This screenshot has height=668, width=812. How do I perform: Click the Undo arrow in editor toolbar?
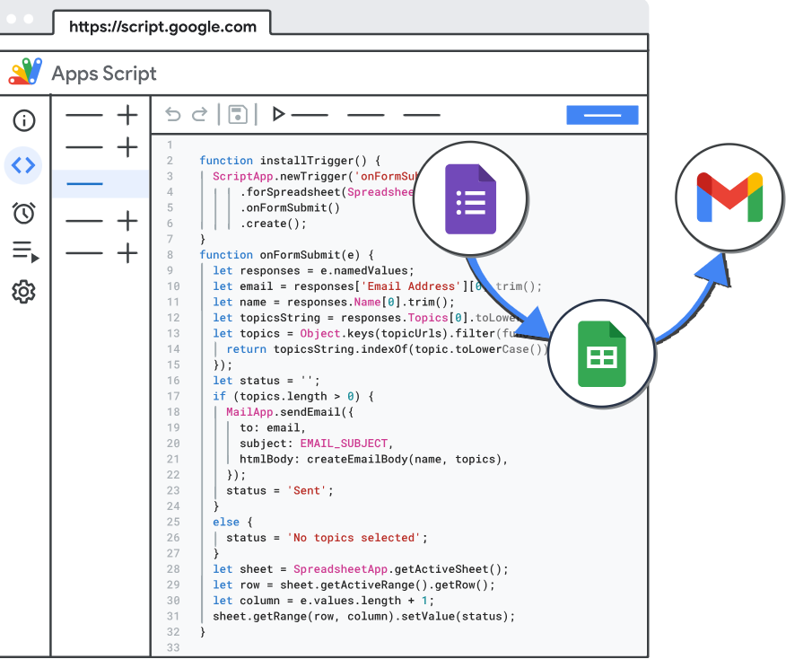pyautogui.click(x=173, y=114)
